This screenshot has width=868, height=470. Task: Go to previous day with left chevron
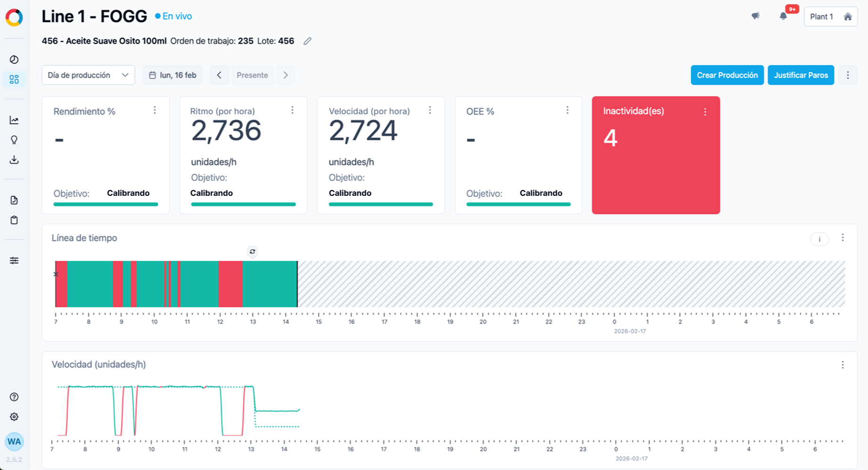click(x=219, y=75)
